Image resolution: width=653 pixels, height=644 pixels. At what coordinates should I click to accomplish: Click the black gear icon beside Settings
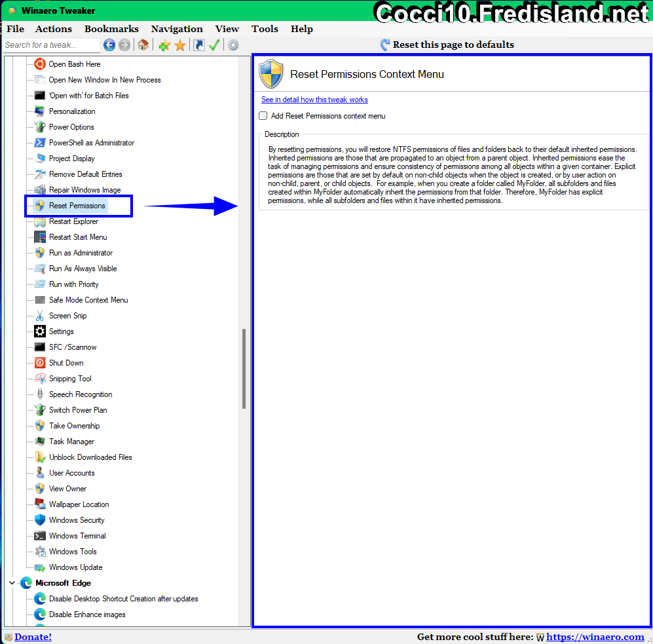click(40, 331)
